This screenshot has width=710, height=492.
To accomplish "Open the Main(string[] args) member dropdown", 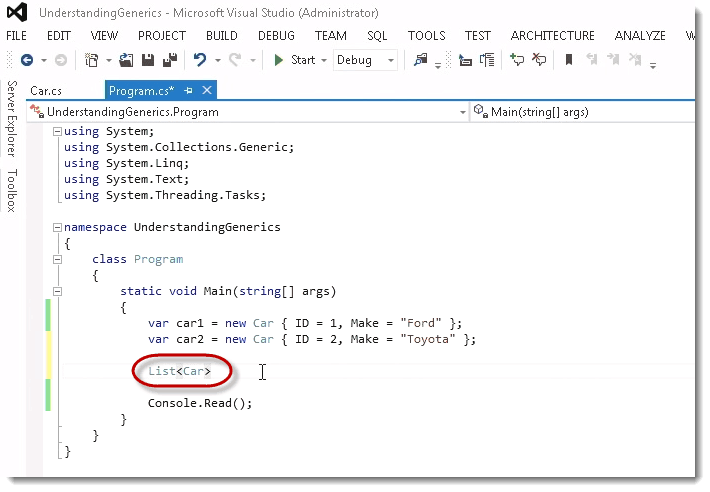I will pos(582,112).
